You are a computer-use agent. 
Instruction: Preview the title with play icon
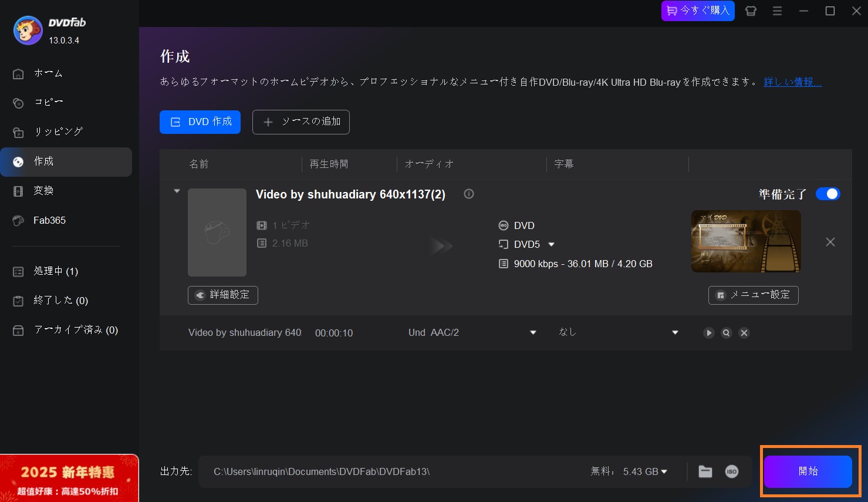tap(709, 333)
